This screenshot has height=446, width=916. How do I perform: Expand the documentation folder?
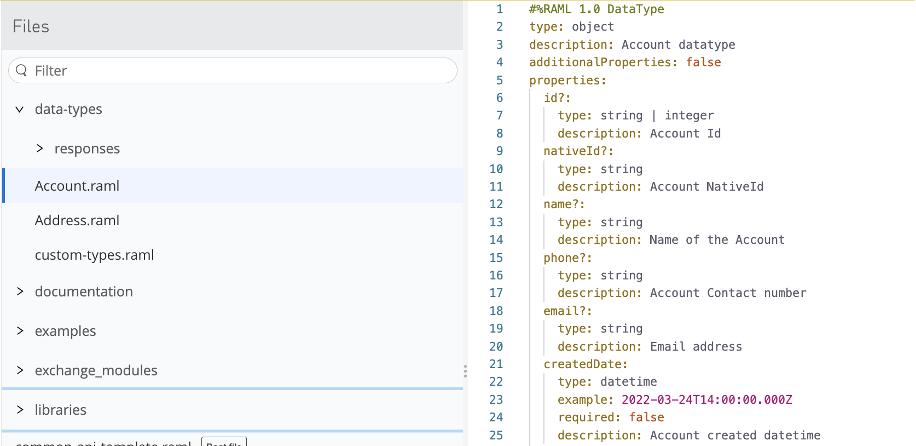pyautogui.click(x=20, y=291)
